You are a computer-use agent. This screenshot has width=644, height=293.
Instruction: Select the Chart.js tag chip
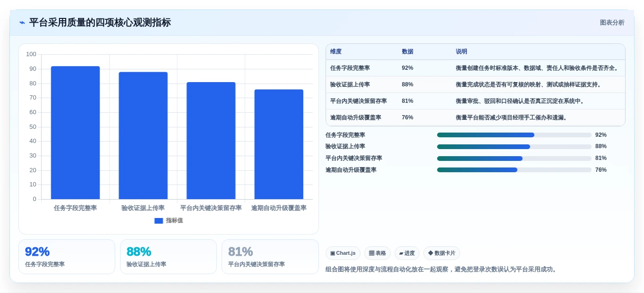point(343,253)
